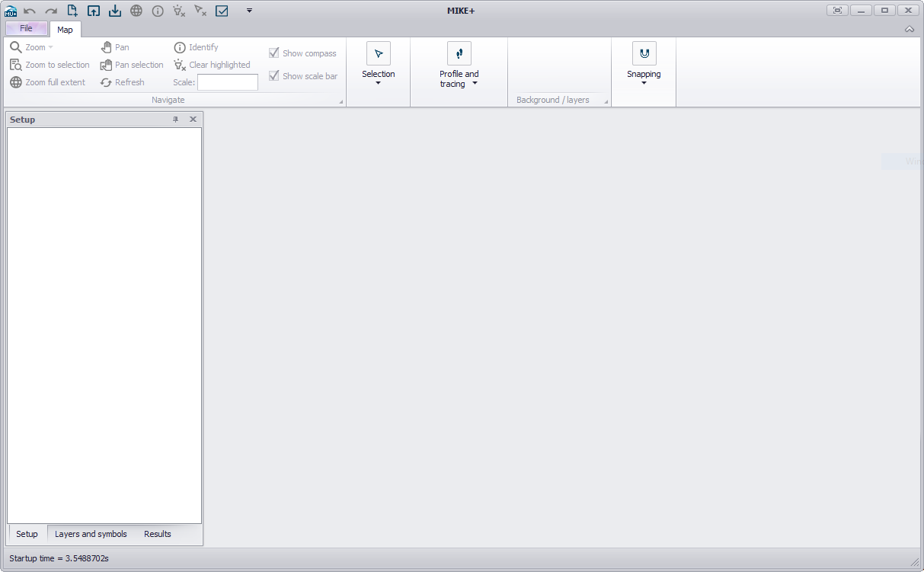Toggle the Show scale bar checkbox

274,76
